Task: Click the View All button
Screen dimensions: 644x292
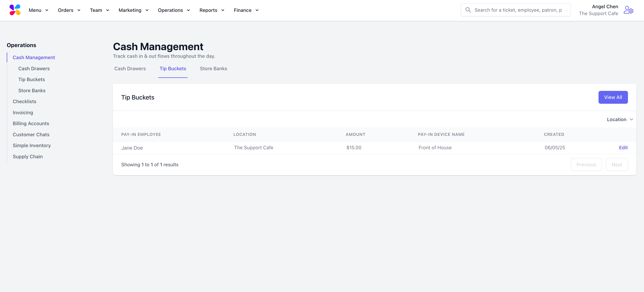Action: (x=613, y=97)
